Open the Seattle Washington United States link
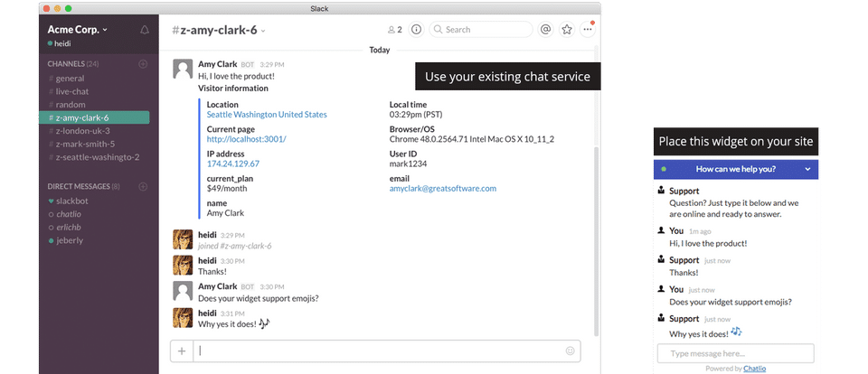The height and width of the screenshot is (374, 868). 267,115
